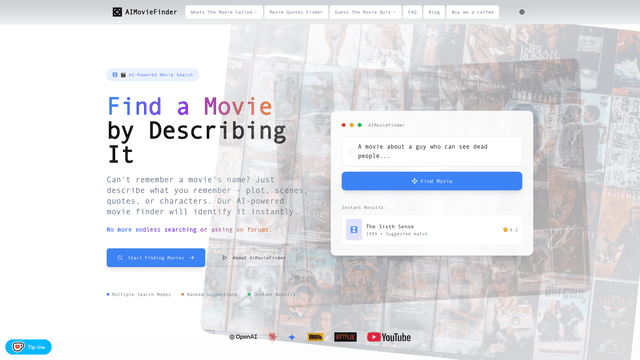Click the green window dot in demo card
This screenshot has width=640, height=360.
(x=360, y=125)
